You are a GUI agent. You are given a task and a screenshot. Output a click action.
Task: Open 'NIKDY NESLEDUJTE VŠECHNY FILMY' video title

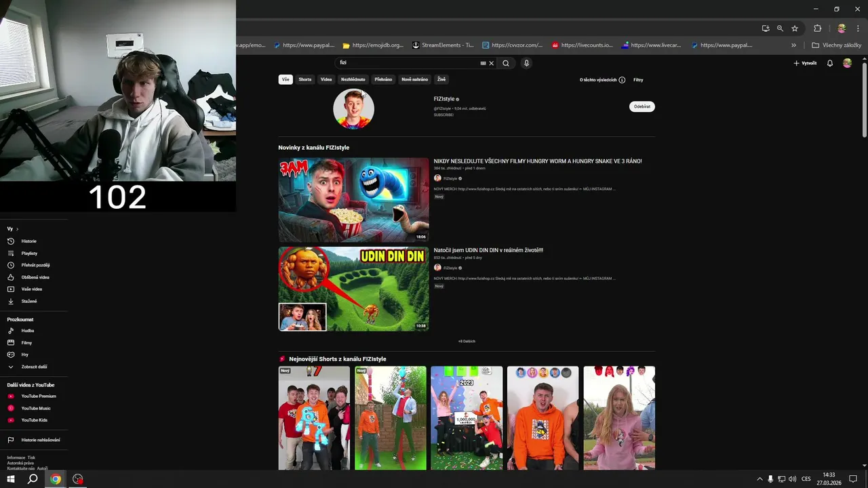(x=538, y=161)
